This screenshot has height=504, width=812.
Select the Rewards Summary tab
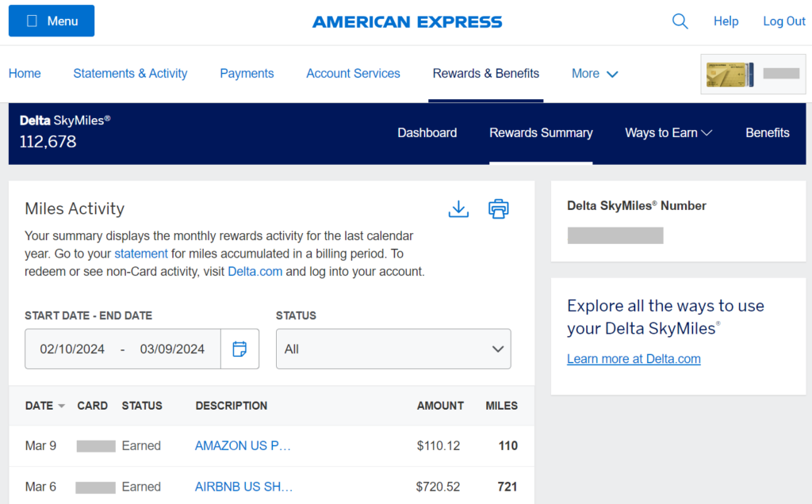(x=541, y=133)
